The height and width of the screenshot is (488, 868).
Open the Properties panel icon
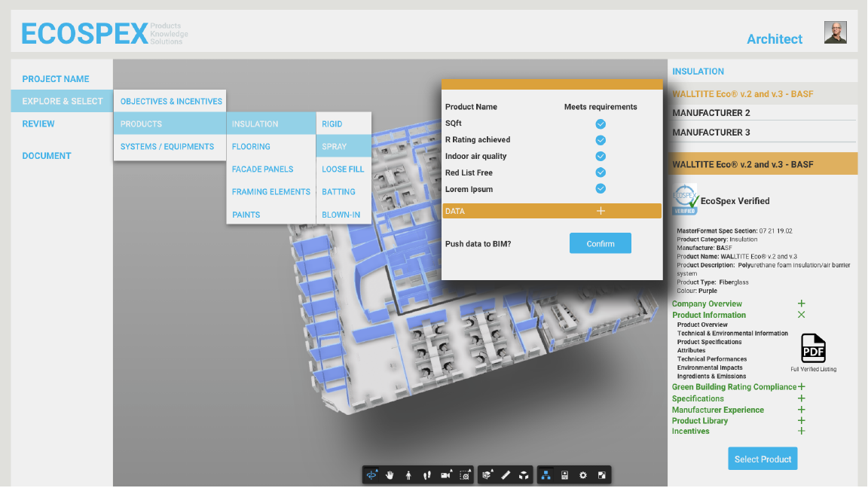[x=564, y=474]
